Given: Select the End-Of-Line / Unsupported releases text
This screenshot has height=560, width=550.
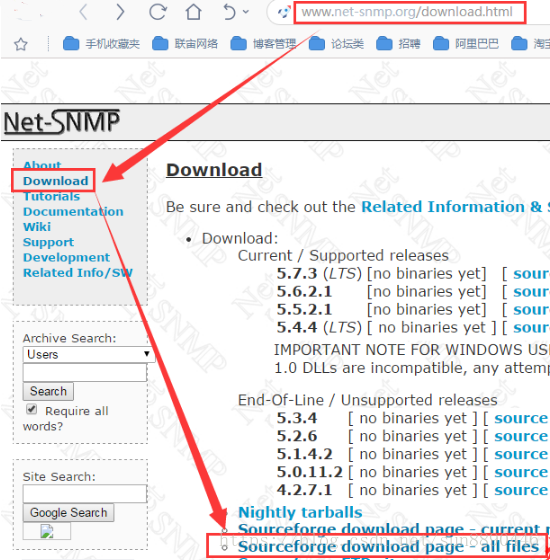Looking at the screenshot, I should click(368, 400).
